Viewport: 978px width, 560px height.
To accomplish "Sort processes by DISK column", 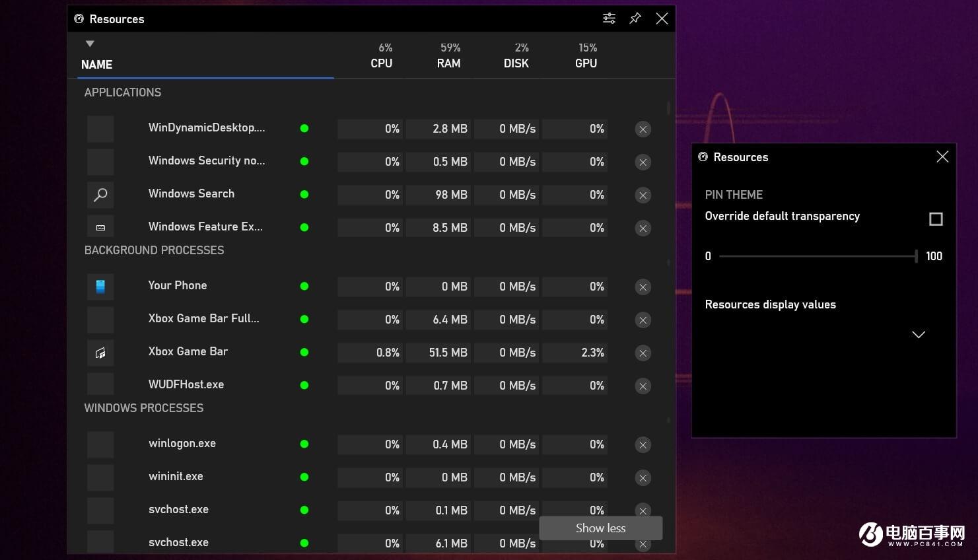I will click(516, 63).
